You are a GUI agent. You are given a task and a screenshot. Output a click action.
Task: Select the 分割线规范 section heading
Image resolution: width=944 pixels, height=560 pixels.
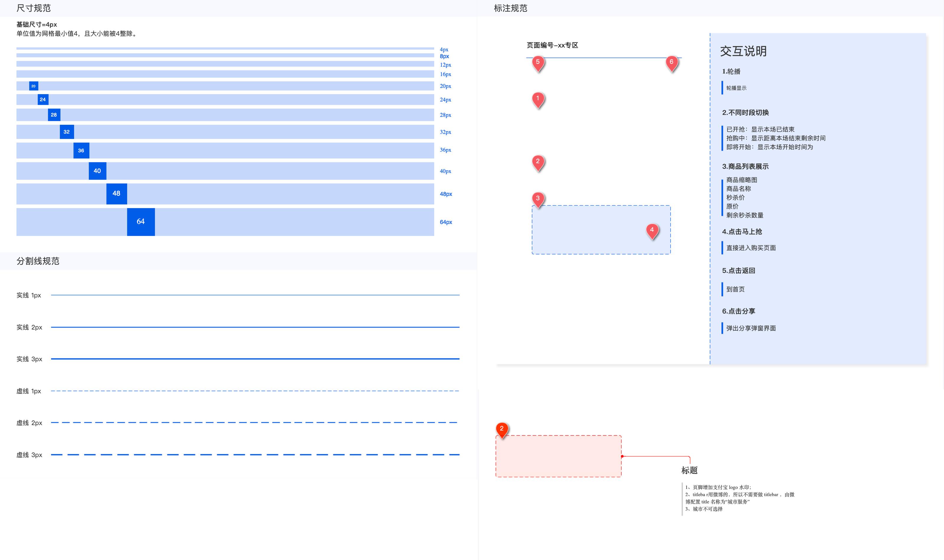coord(38,261)
